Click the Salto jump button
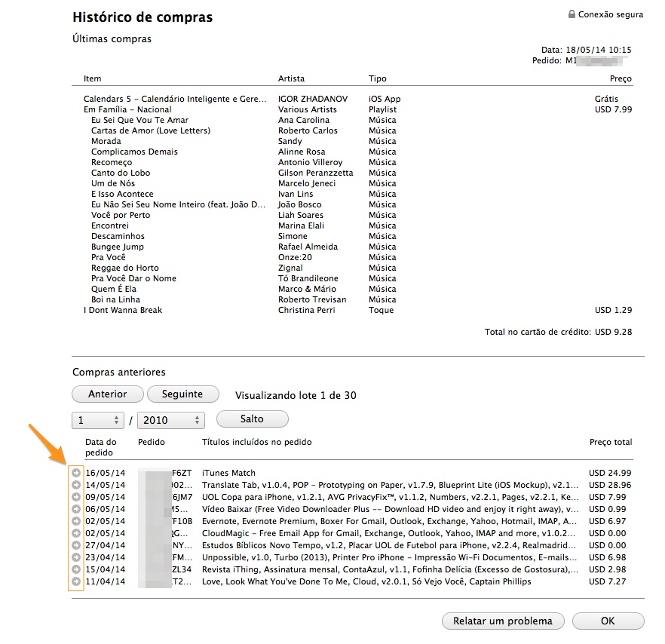 [x=253, y=419]
